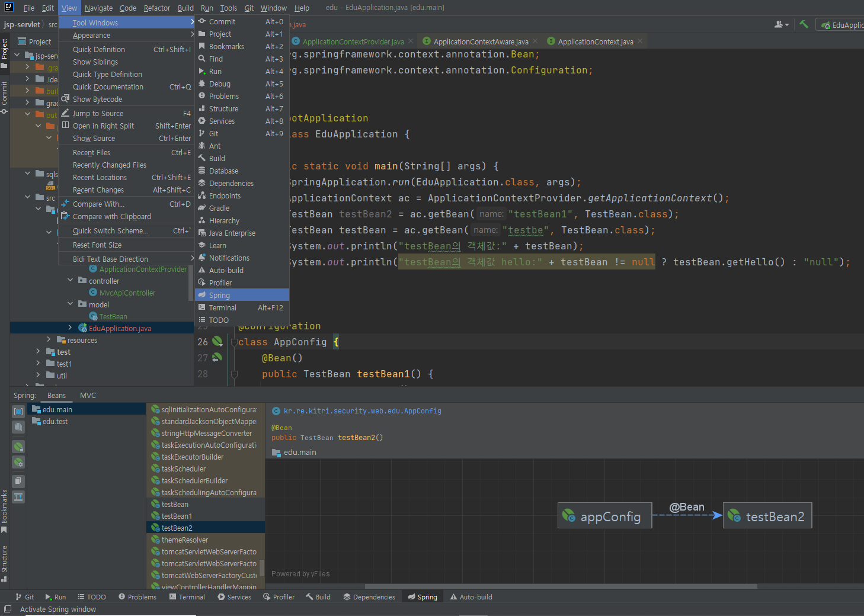Viewport: 864px width, 616px height.
Task: Click the tool windows quick access icon
Action: (x=8, y=609)
